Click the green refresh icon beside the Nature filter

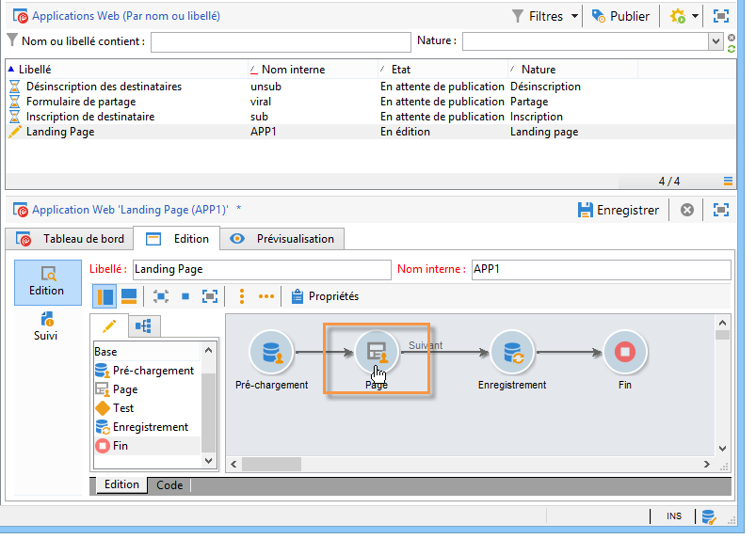pos(732,47)
